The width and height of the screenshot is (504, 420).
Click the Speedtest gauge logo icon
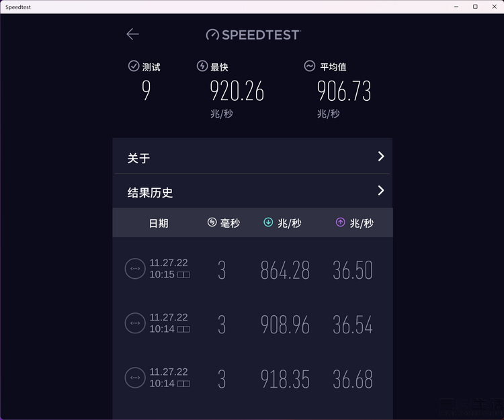[212, 35]
